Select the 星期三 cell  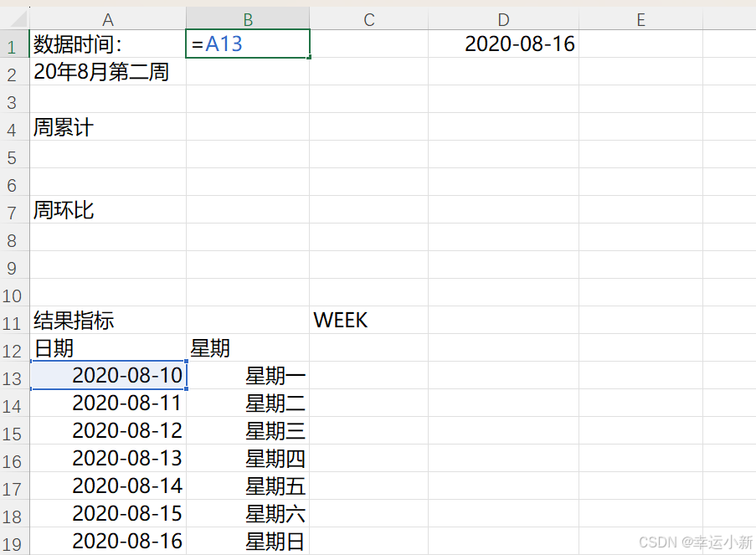(x=248, y=430)
